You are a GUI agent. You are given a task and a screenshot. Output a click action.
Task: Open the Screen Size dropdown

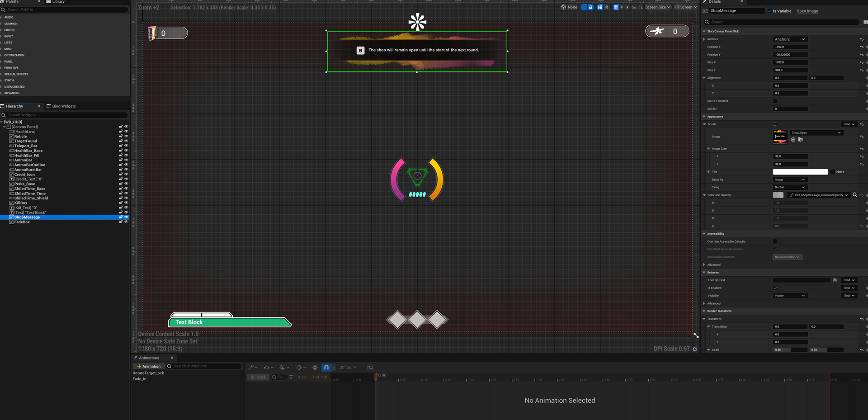coord(657,7)
